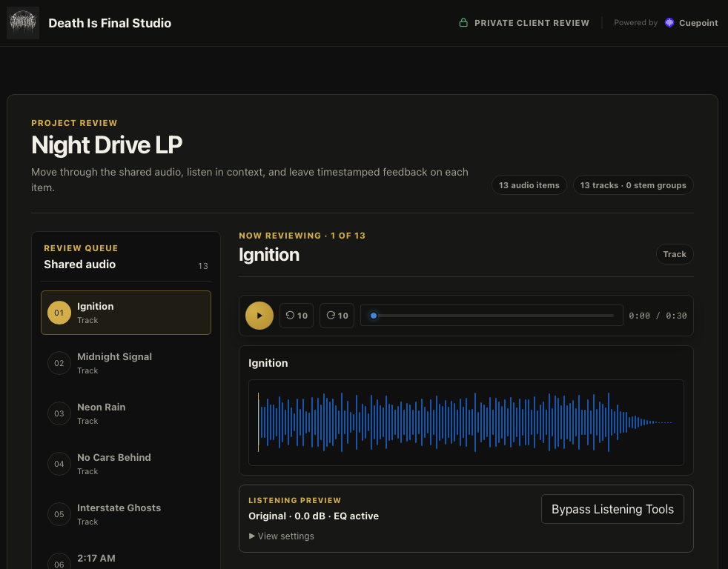Screen dimensions: 728x569
Task: Click the green lock icon
Action: [463, 22]
